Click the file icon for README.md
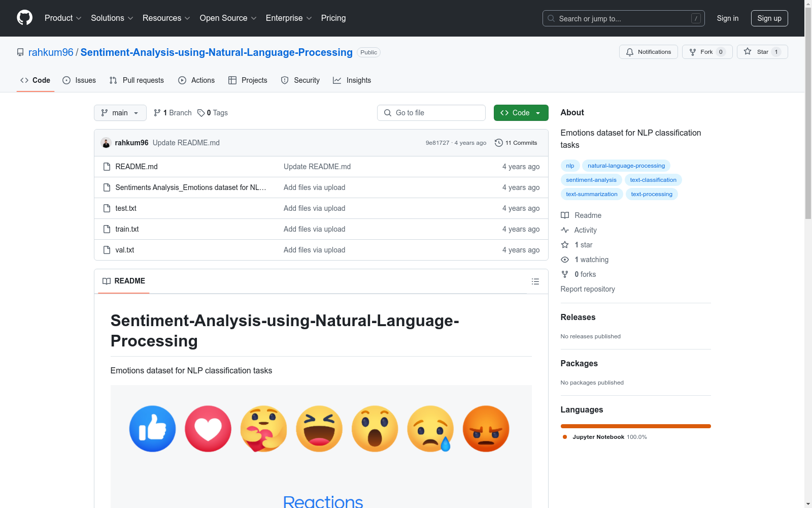The height and width of the screenshot is (508, 812). pyautogui.click(x=107, y=167)
